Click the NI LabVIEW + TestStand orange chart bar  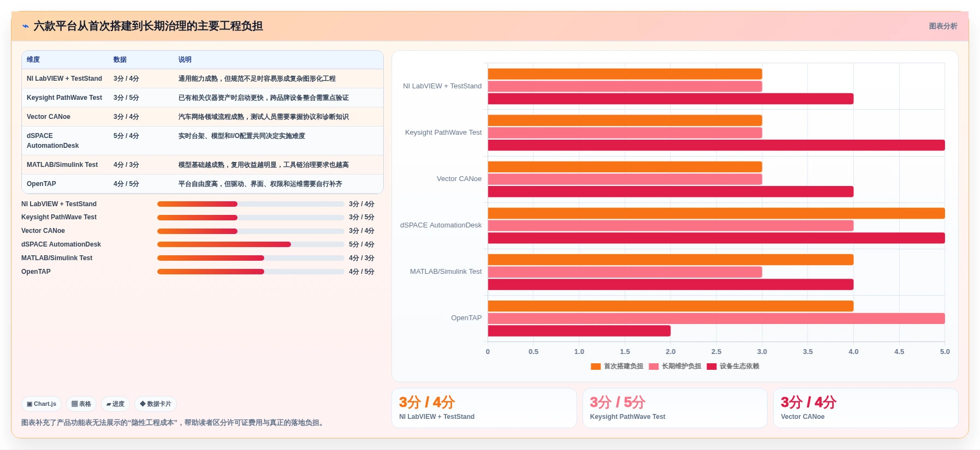pyautogui.click(x=625, y=74)
